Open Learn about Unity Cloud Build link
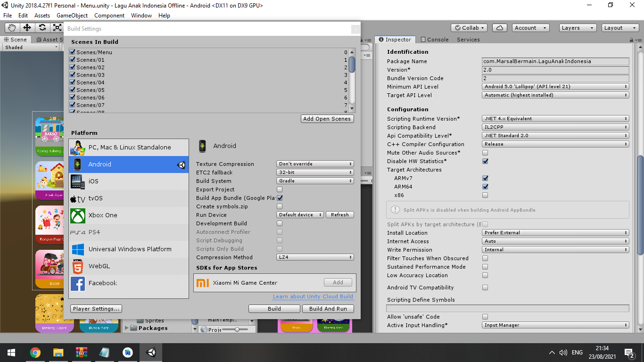The height and width of the screenshot is (362, 644). [x=313, y=296]
